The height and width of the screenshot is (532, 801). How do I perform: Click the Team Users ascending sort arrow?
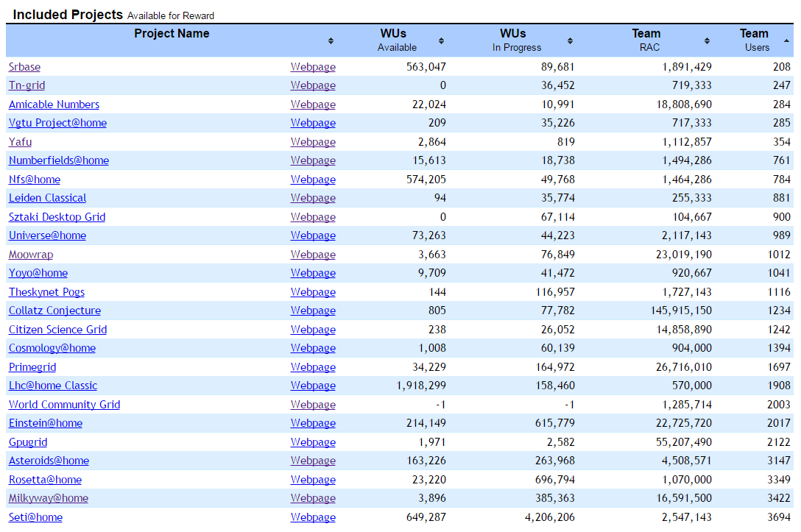coord(786,41)
